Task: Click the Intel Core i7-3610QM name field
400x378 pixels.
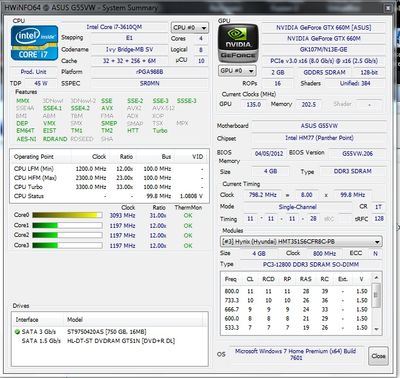Action: [x=114, y=27]
